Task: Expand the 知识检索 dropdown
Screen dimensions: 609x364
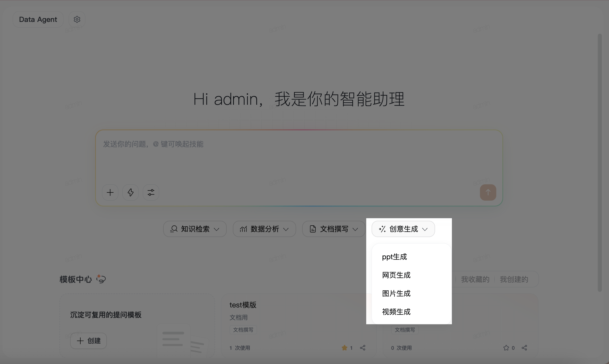Action: point(195,229)
